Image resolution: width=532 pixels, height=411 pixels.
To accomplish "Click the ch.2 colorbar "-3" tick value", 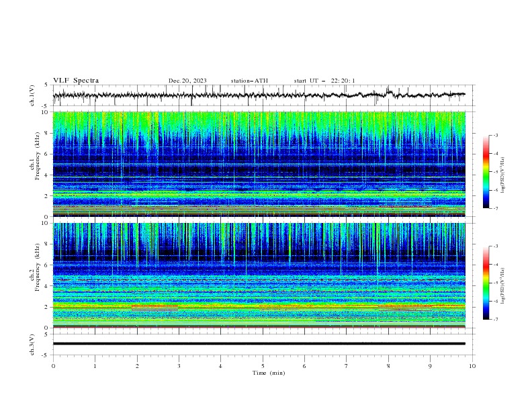I will (x=496, y=246).
